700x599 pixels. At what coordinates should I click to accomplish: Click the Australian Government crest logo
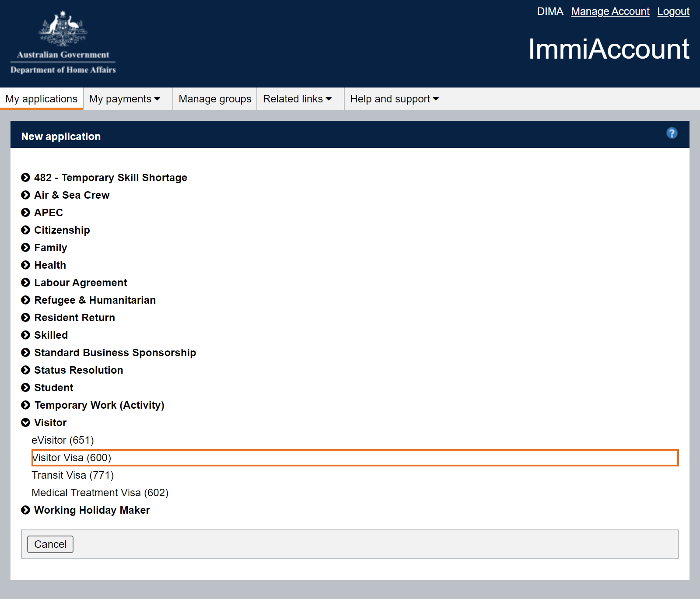[63, 42]
